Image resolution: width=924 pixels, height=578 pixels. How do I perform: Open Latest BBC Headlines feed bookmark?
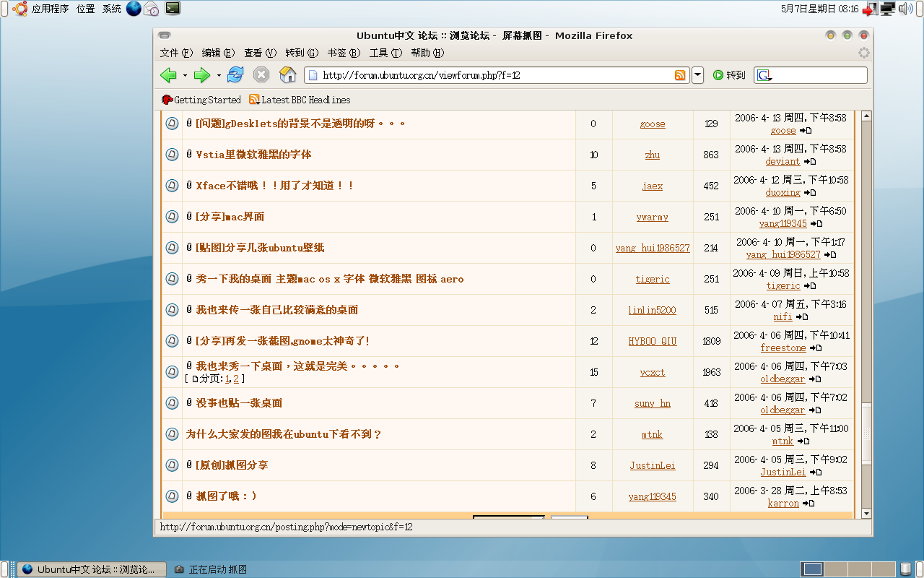[x=300, y=100]
